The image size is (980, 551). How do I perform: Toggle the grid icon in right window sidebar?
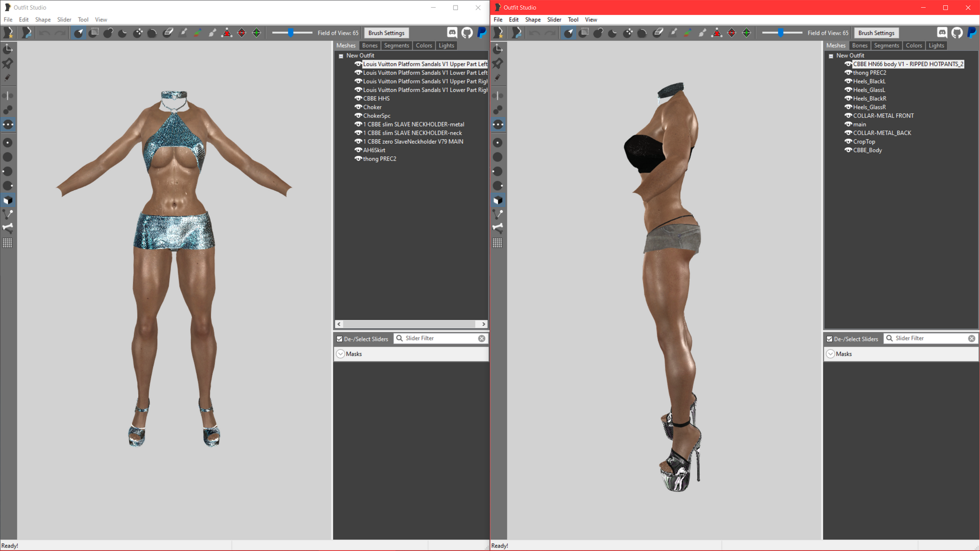coord(498,243)
